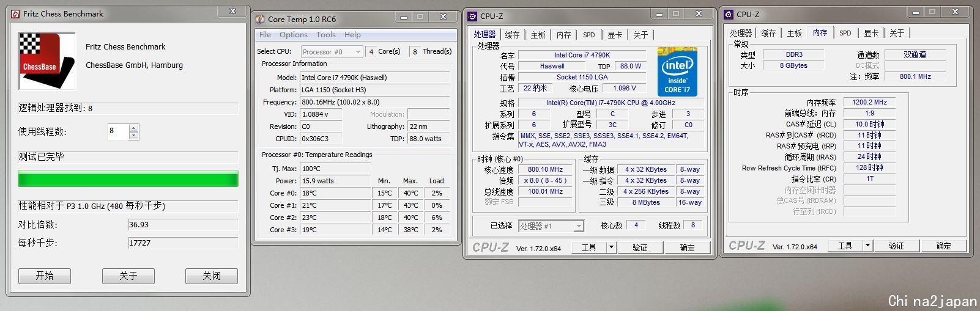Click the Platform field 'LGA 1150 (Socket H3)'
The width and height of the screenshot is (980, 311).
[374, 90]
